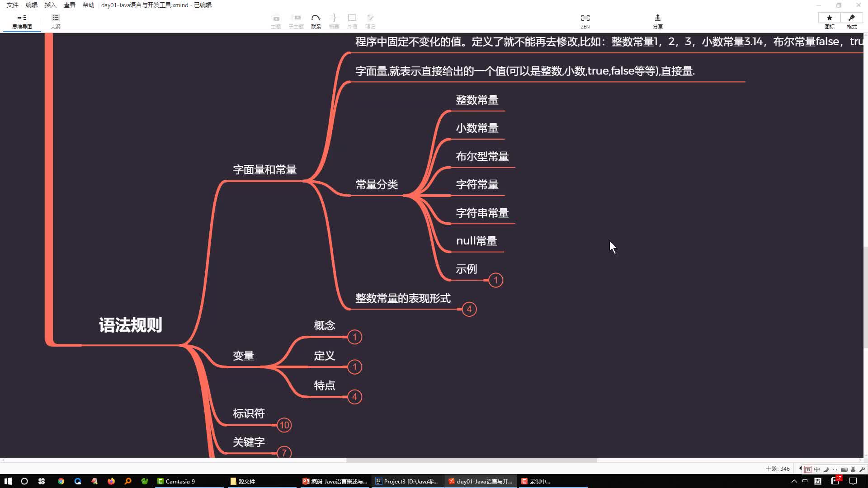The height and width of the screenshot is (488, 868).
Task: Enter ZEN mode
Action: (x=585, y=21)
